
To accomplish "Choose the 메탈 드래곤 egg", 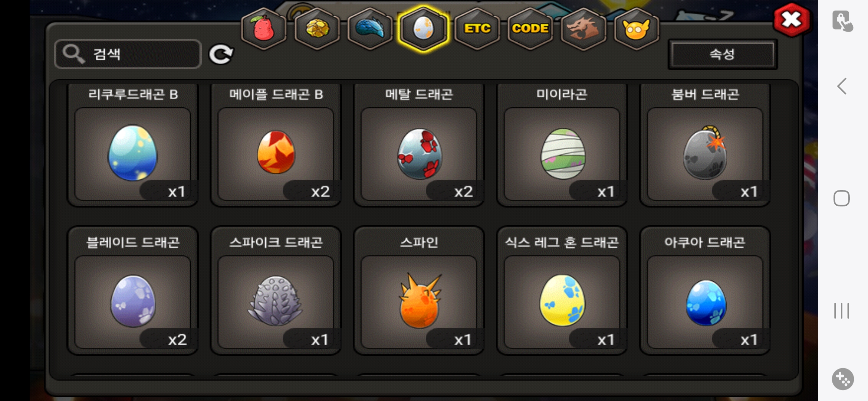I will click(419, 145).
